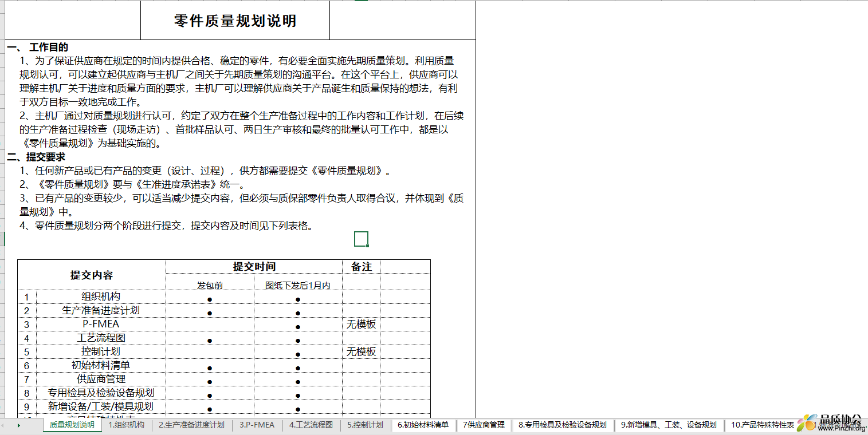Select the 供应商管理 table cell

pos(101,379)
